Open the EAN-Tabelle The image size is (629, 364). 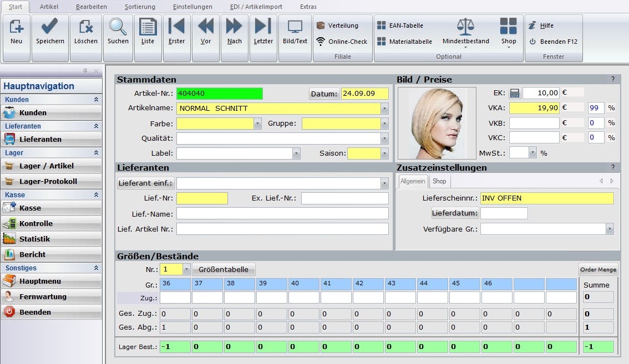coord(400,25)
